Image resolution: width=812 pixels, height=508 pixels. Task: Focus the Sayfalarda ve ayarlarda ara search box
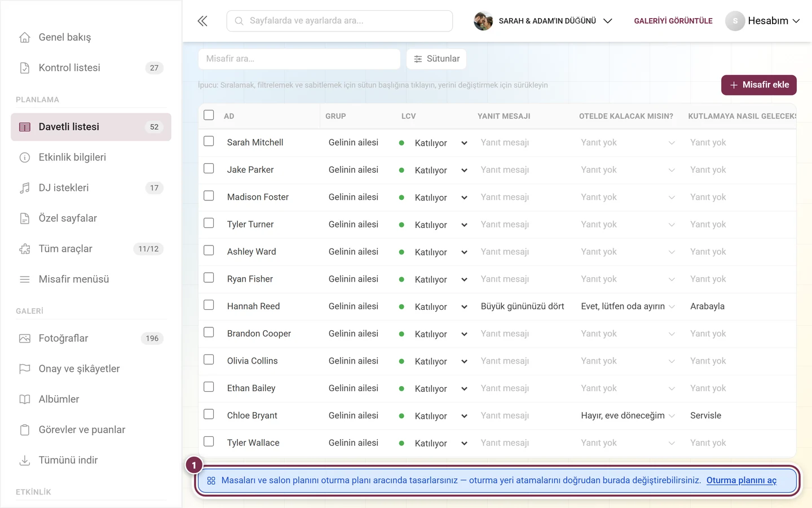coord(339,21)
